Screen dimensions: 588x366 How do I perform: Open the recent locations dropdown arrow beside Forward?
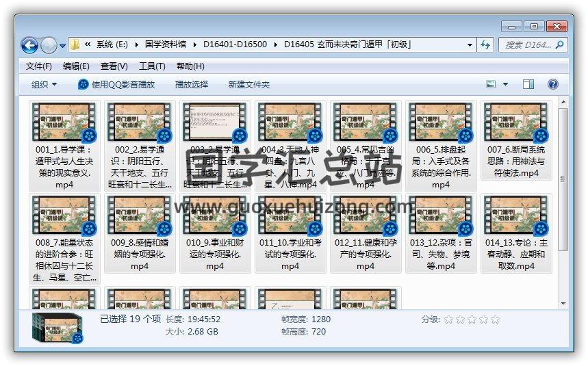[x=62, y=46]
